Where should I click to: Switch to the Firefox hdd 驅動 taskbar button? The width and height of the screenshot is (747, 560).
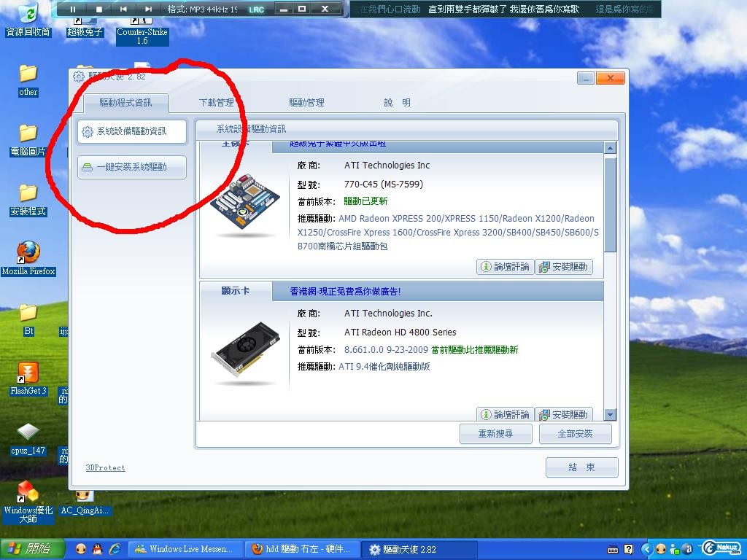pos(303,550)
